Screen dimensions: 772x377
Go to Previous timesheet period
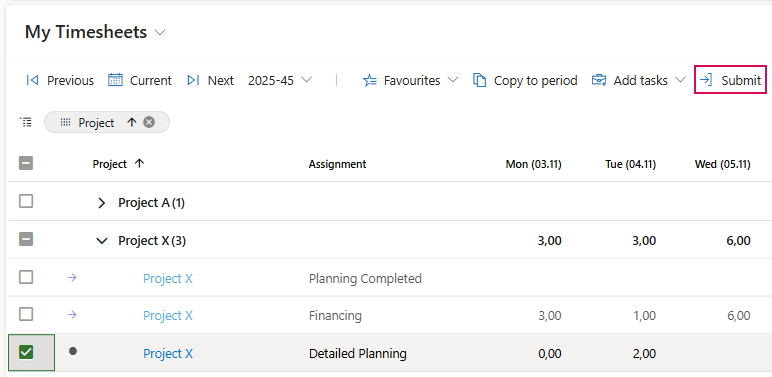60,80
